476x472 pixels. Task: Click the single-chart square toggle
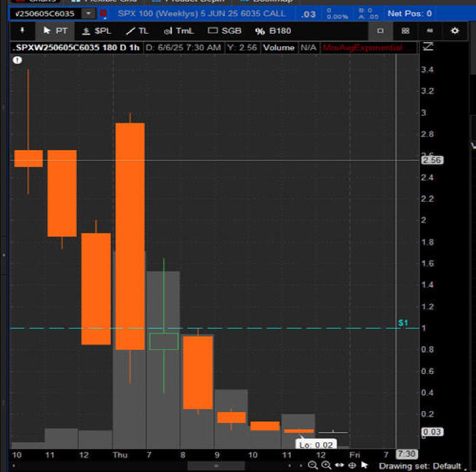[381, 31]
